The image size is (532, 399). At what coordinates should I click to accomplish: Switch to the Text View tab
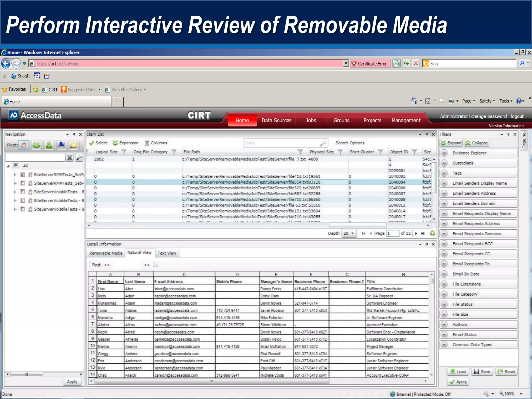tap(167, 253)
